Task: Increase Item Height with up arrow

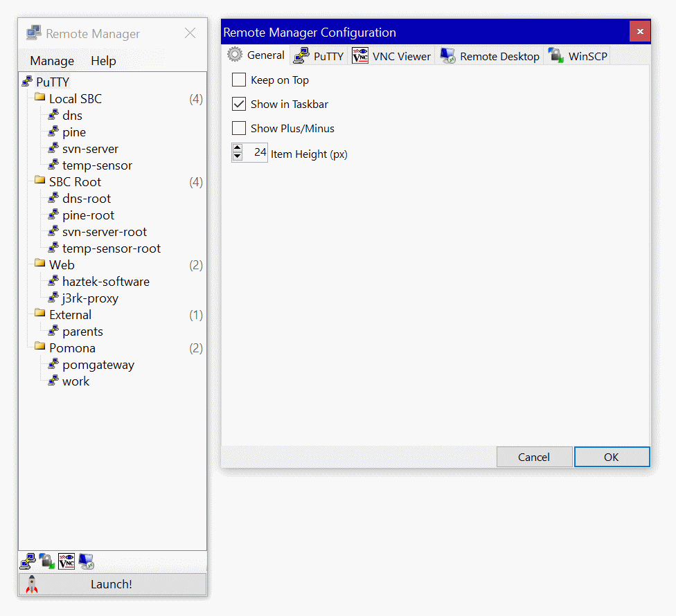Action: [238, 148]
